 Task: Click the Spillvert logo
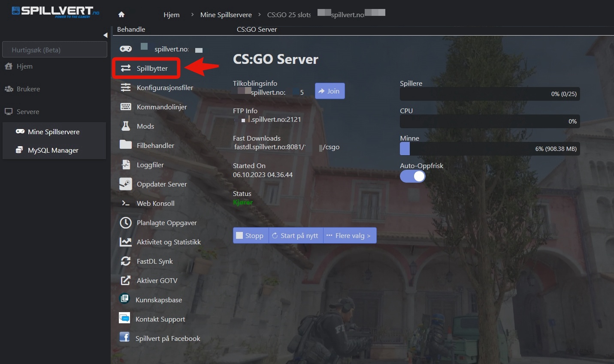[x=55, y=11]
